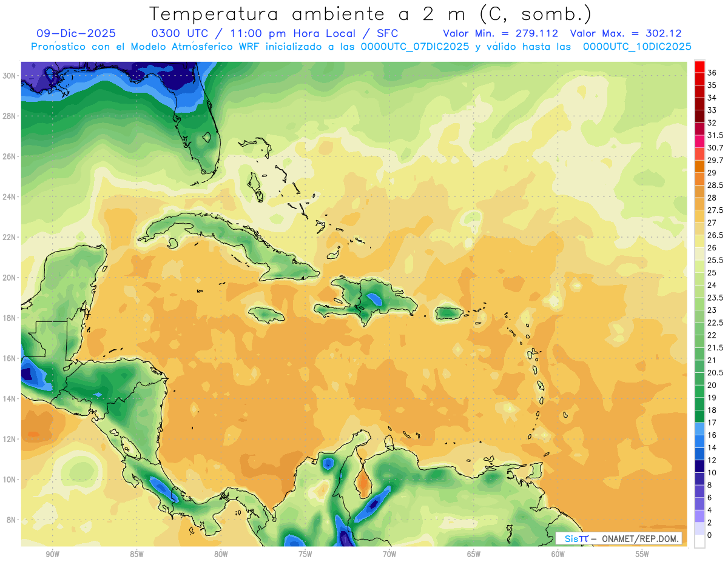Click the orange swatch between legend 29 and 29.7
The width and height of the screenshot is (728, 562).
[699, 166]
